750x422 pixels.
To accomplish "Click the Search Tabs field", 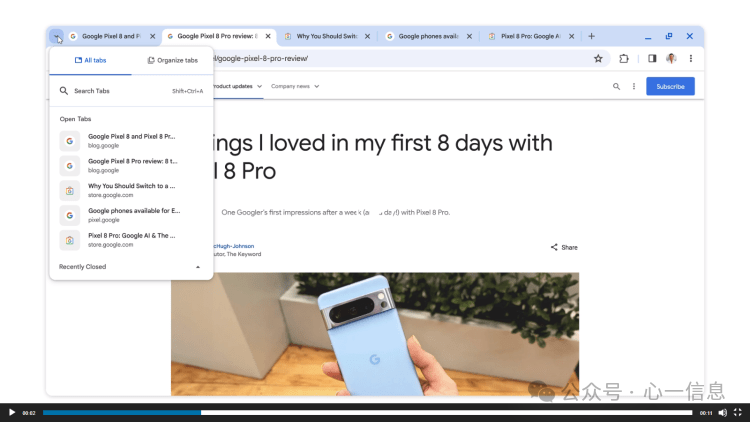I will pyautogui.click(x=131, y=91).
